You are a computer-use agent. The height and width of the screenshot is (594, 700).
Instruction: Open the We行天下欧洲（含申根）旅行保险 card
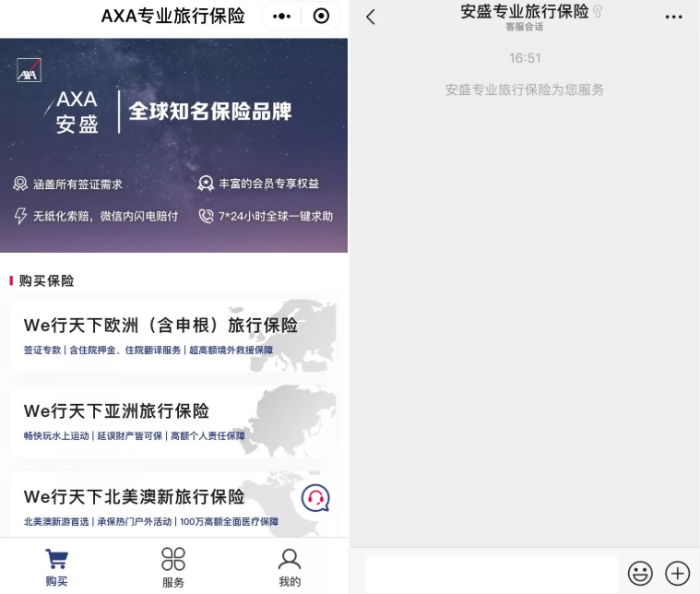pos(173,336)
